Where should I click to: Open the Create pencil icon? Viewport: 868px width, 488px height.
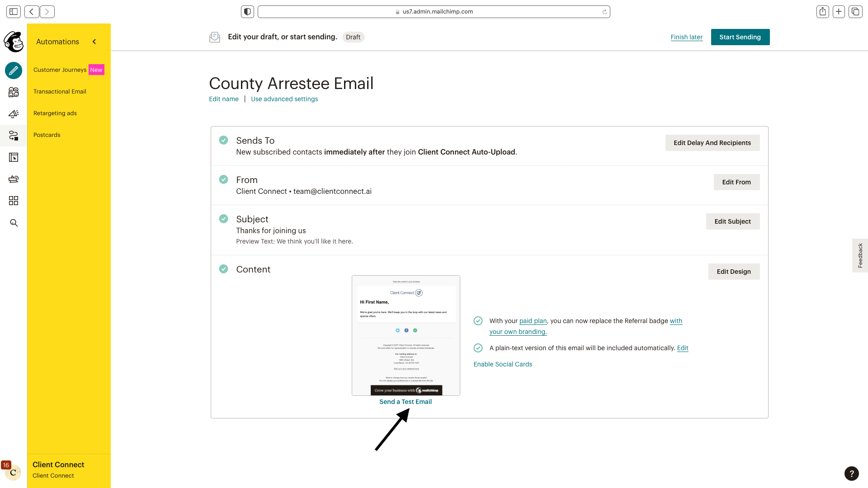coord(14,70)
